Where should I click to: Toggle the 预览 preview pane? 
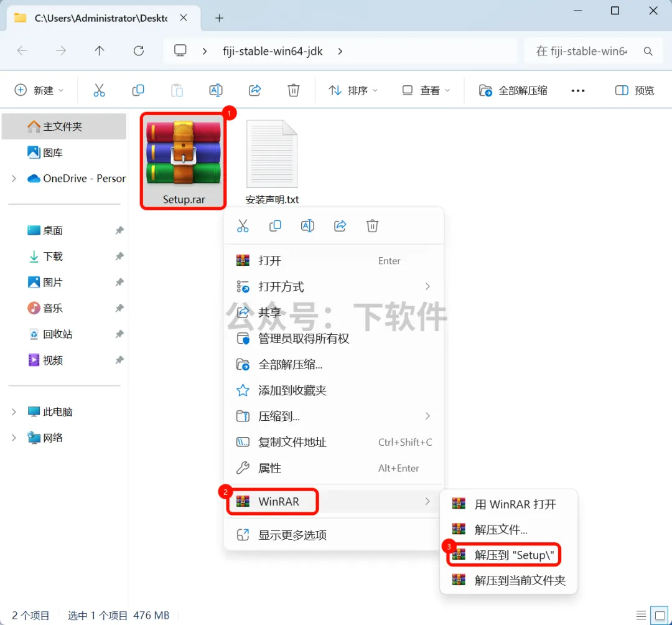pos(635,90)
